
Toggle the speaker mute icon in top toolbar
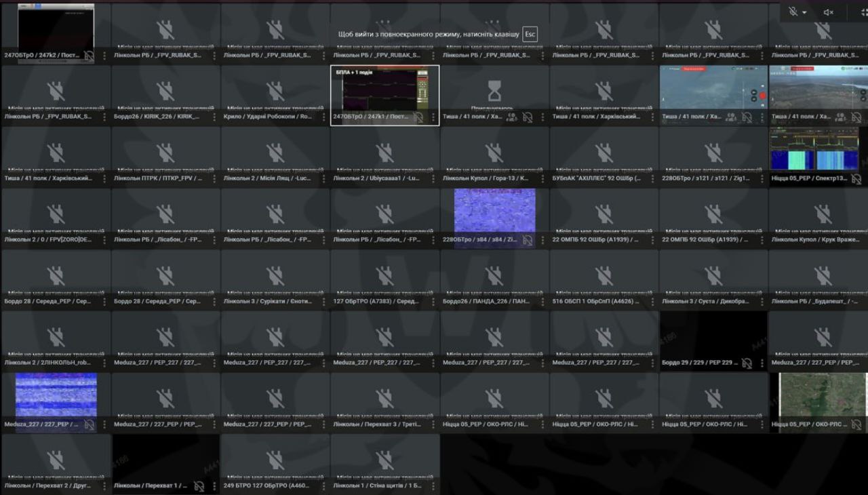[x=828, y=12]
